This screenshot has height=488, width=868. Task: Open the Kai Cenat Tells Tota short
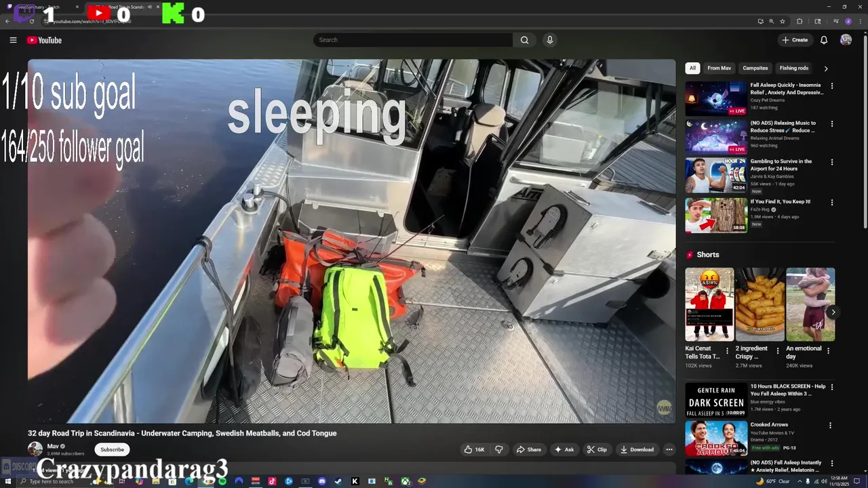709,304
